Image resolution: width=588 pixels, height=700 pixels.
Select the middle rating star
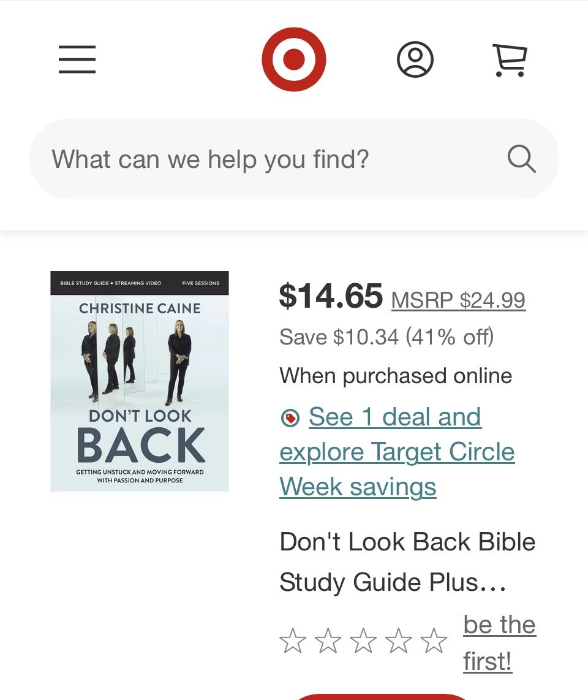pos(364,639)
